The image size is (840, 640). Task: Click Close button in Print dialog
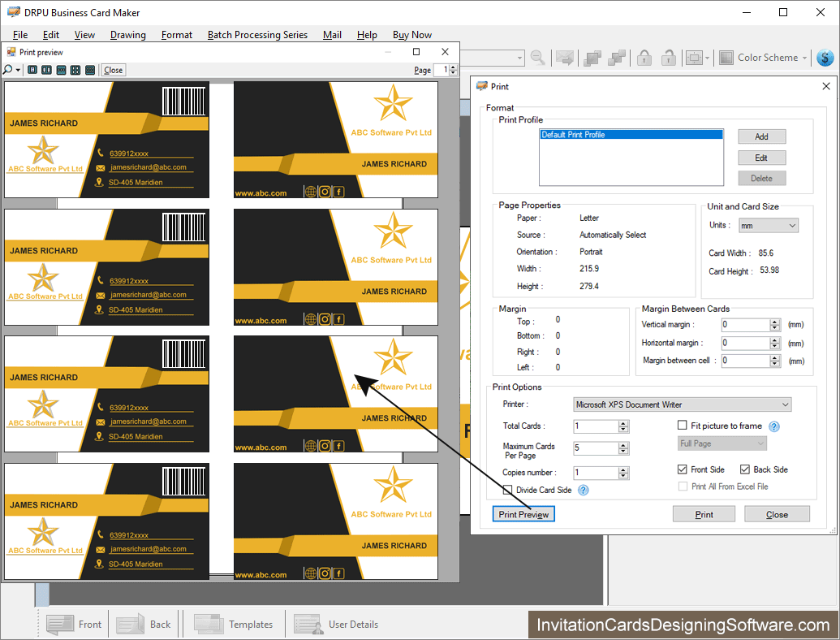[777, 515]
